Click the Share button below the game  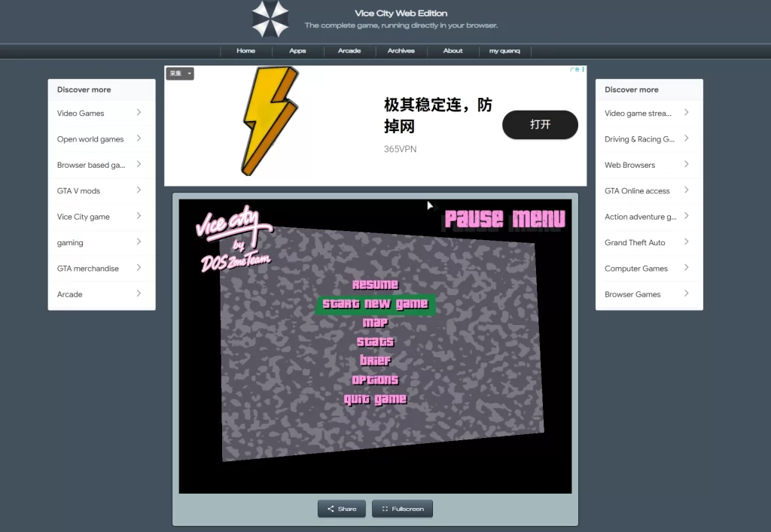[341, 509]
